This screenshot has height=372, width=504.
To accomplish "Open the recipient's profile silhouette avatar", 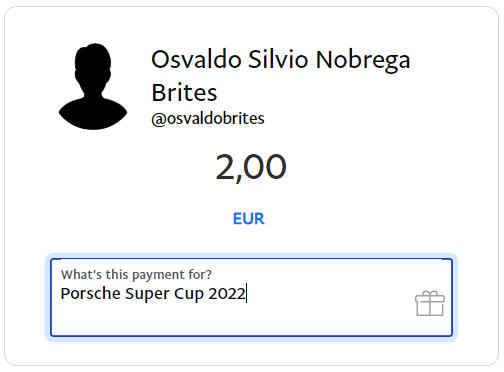I will 93,86.
